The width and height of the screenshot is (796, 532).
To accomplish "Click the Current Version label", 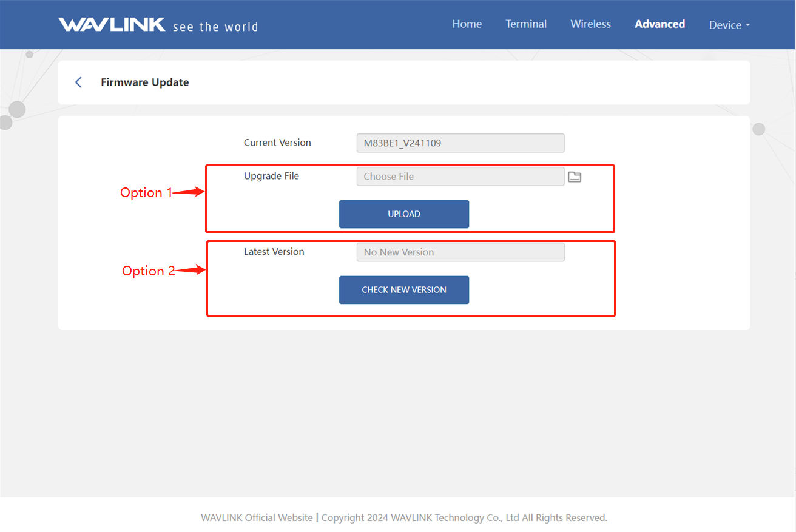I will [277, 143].
